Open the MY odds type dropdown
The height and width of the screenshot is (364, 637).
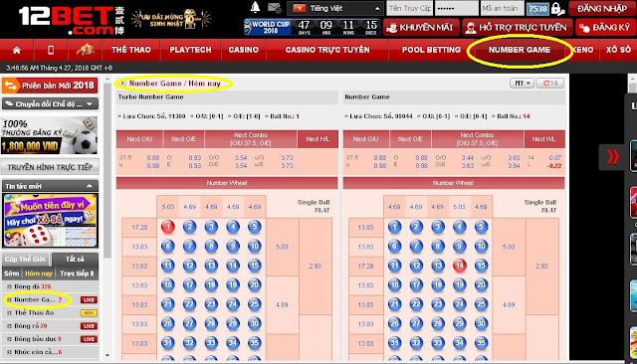[522, 84]
